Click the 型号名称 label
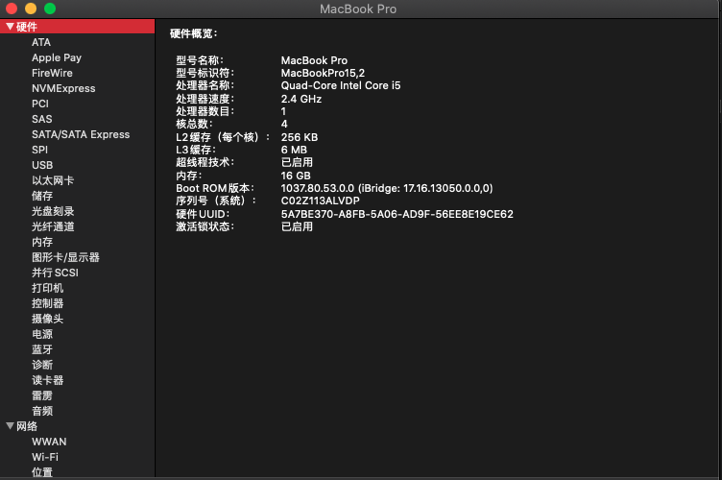This screenshot has height=480, width=722. pyautogui.click(x=200, y=60)
